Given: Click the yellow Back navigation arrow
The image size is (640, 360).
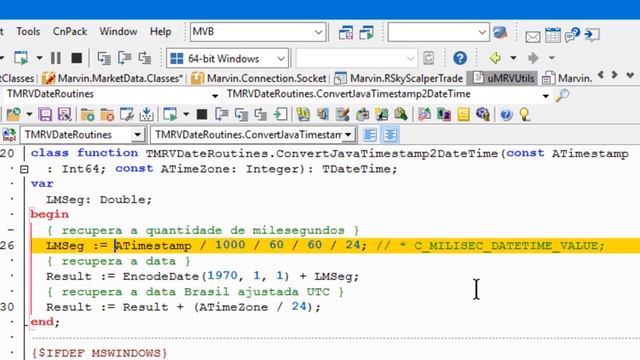Looking at the screenshot, I should coord(495,58).
